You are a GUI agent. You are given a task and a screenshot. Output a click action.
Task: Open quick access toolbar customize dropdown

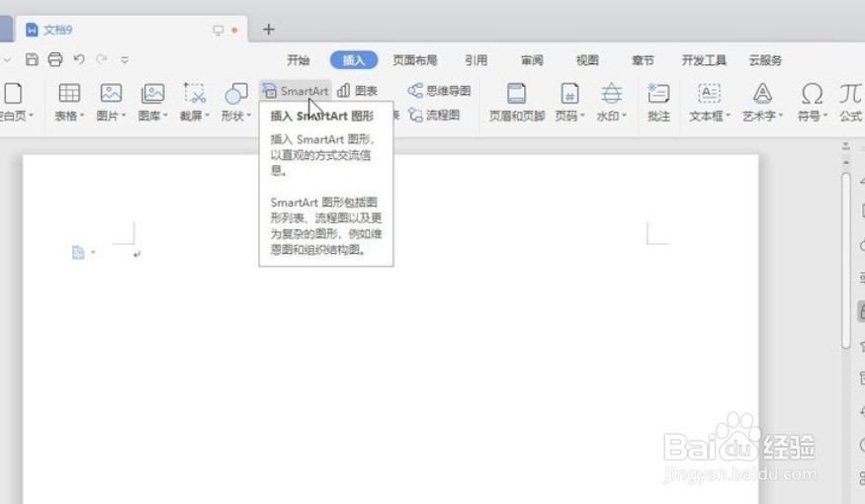coord(125,59)
